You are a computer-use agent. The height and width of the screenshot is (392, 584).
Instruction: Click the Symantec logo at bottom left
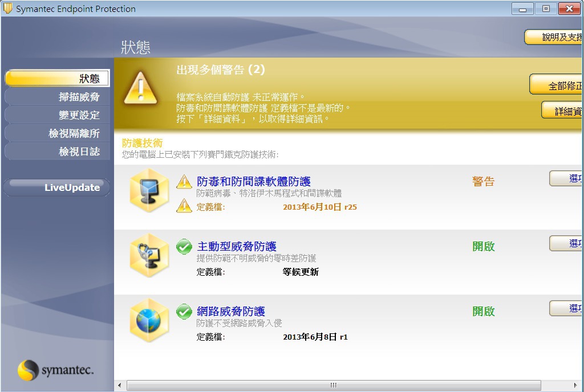[x=55, y=370]
